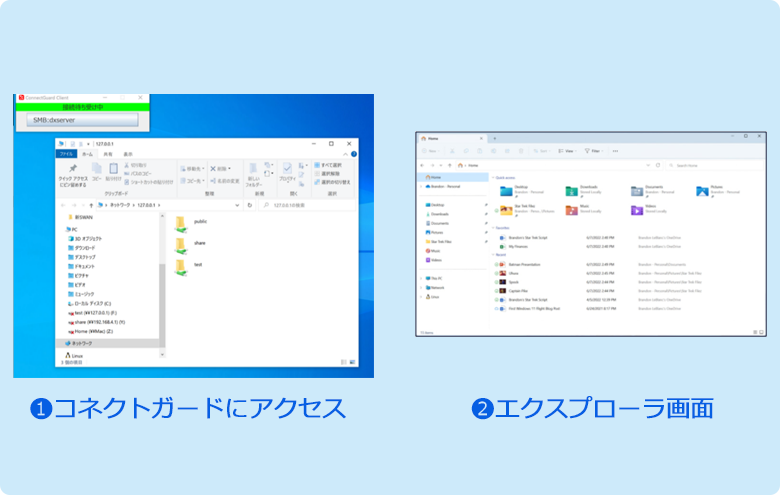Screen dimensions: 780x495
Task: Open the View dropdown
Action: pos(567,151)
